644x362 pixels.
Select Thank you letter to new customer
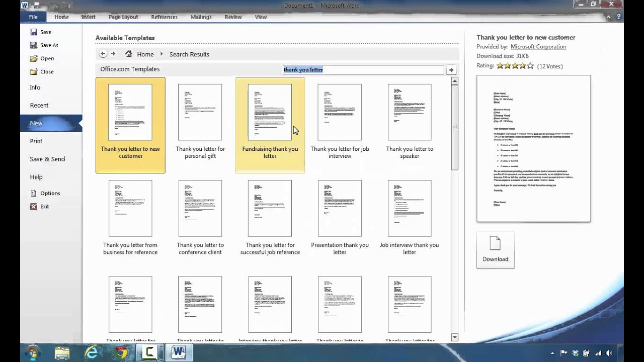(130, 125)
